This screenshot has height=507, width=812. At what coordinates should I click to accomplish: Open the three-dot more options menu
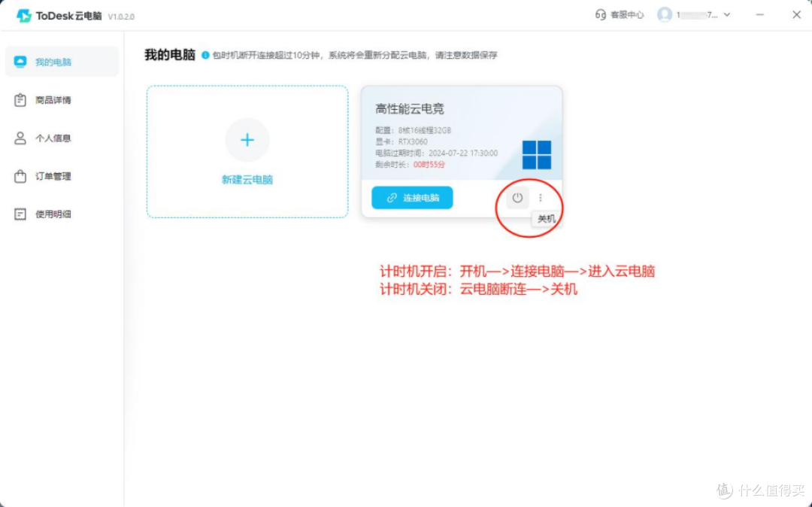(x=541, y=197)
